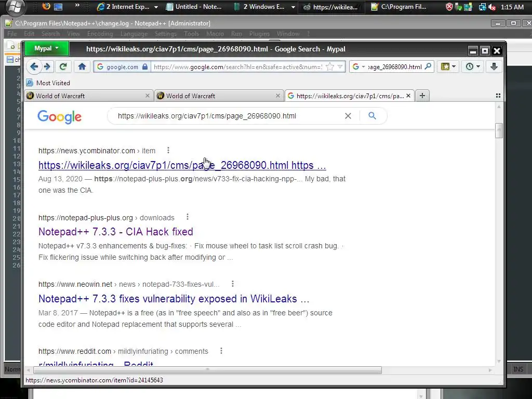Viewport: 532px width, 399px height.
Task: Open the Downloads arrow button
Action: click(x=494, y=66)
